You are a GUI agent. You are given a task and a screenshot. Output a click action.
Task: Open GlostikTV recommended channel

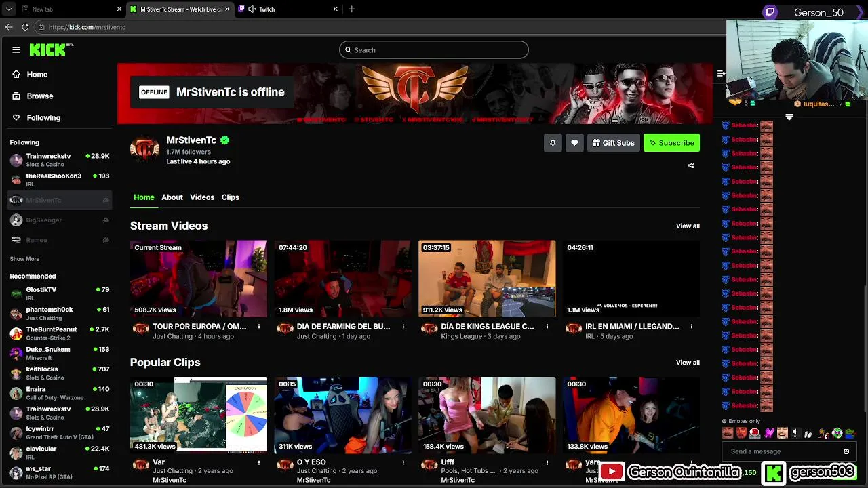point(60,293)
